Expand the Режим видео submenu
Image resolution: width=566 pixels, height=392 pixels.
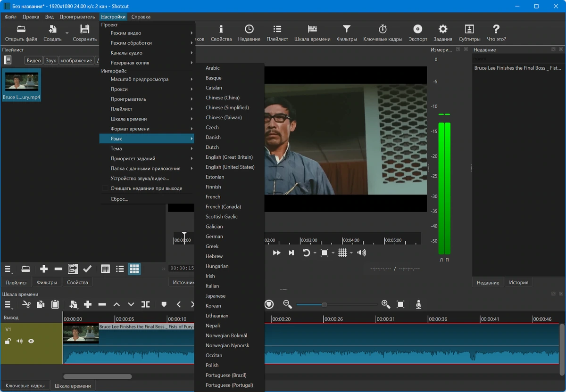pos(147,33)
